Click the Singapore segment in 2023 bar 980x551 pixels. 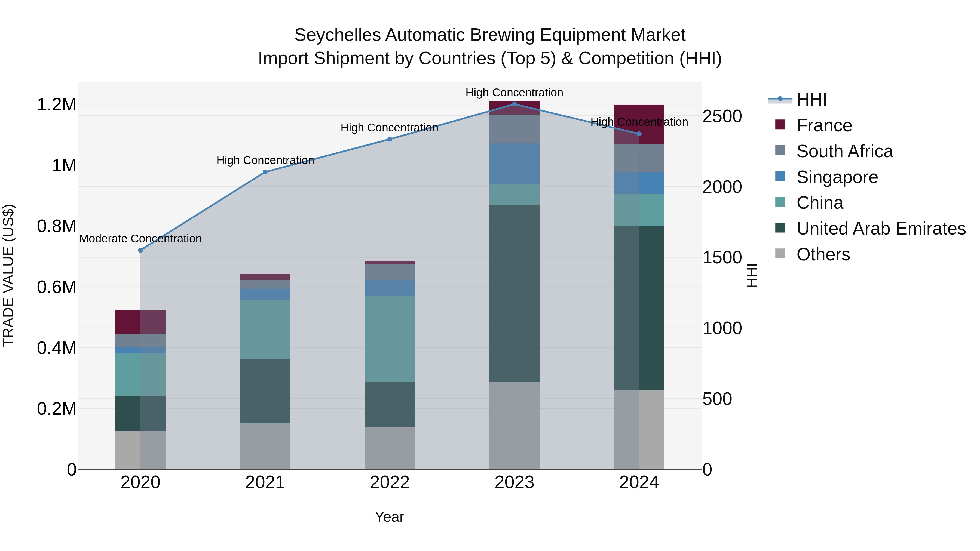pos(514,164)
